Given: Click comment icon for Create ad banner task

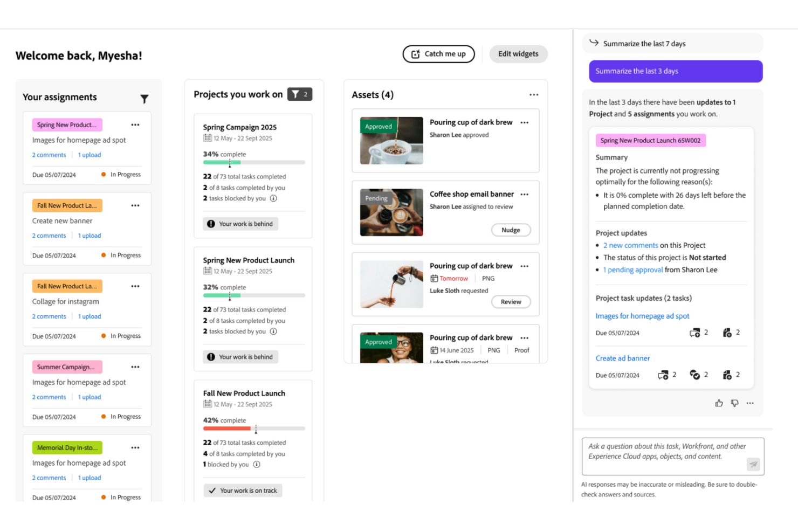Looking at the screenshot, I should point(663,375).
